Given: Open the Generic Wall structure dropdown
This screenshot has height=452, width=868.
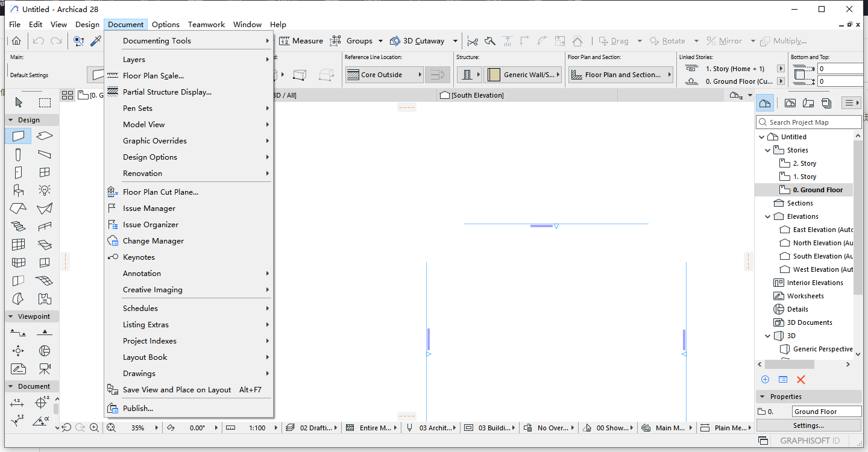Looking at the screenshot, I should coord(523,75).
